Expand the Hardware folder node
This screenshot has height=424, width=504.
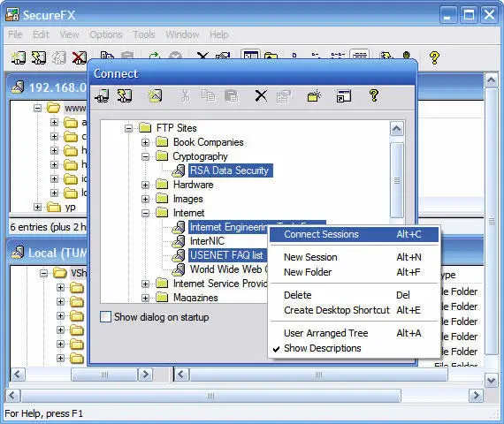point(145,185)
